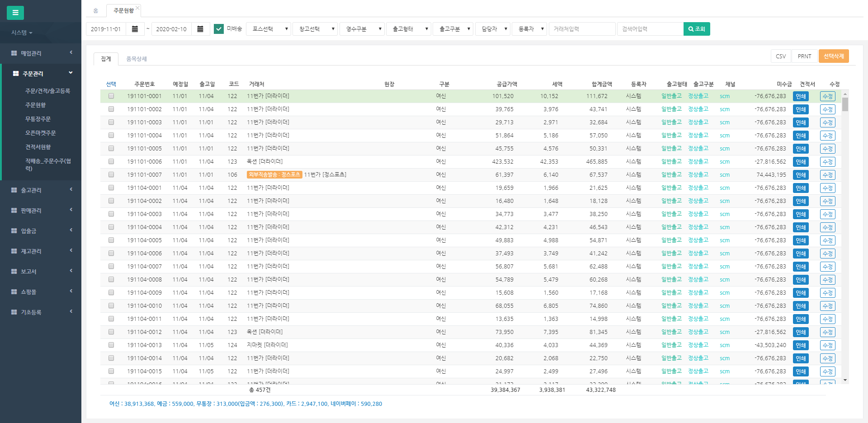Click 수정 button for order 191104-0012
This screenshot has height=423, width=868.
click(x=828, y=332)
